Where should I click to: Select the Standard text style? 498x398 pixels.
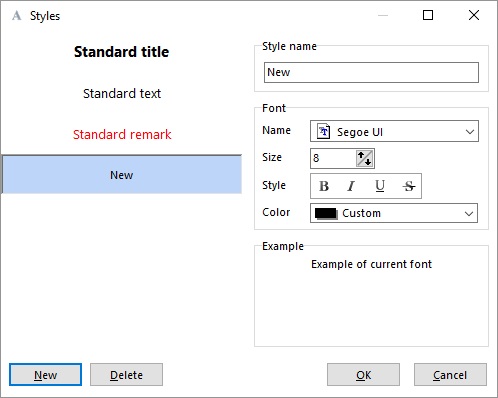[121, 94]
